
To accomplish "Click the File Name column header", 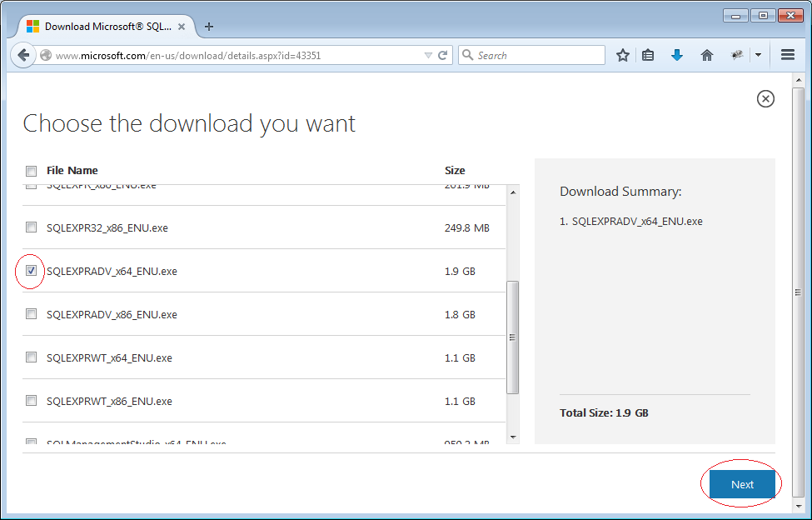I will [72, 170].
